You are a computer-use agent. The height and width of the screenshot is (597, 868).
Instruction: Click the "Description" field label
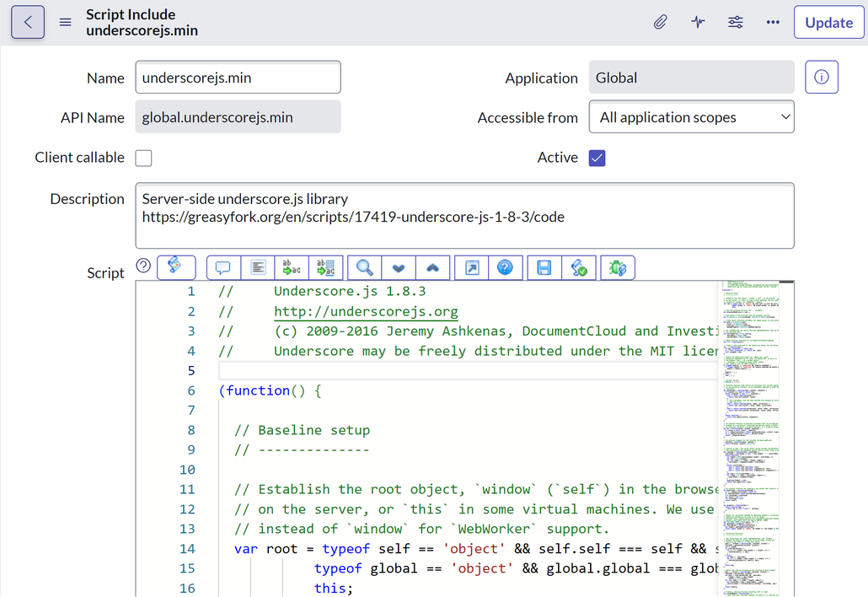coord(88,199)
